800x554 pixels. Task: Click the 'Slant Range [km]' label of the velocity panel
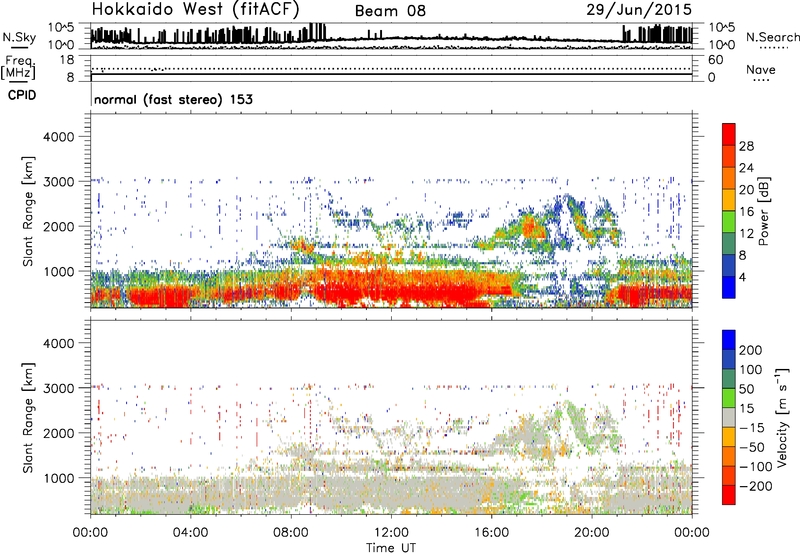tap(29, 418)
